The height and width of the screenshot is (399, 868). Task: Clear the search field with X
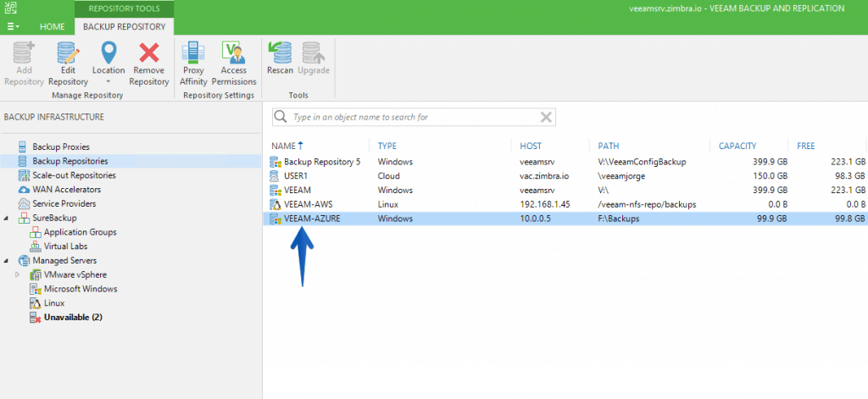pos(546,117)
